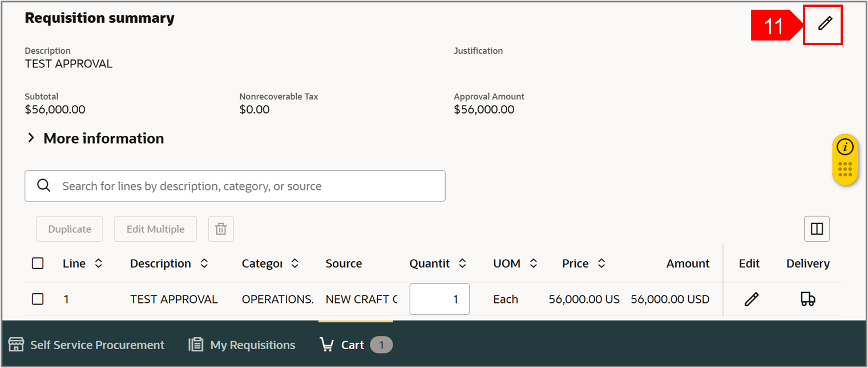Screen dimensions: 868x368
Task: Click the yellow widget drag grid dots
Action: 845,169
